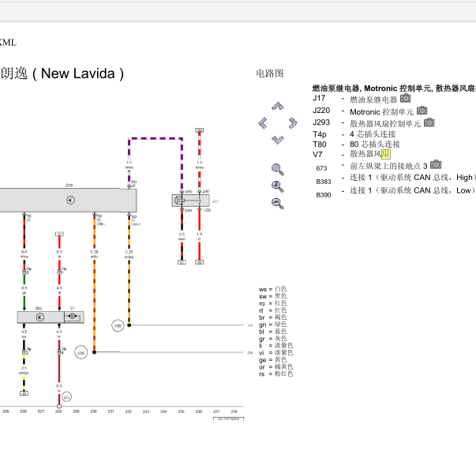This screenshot has height=462, width=476.
Task: Click the '散热器风扇控制单元' description text
Action: coord(385,124)
